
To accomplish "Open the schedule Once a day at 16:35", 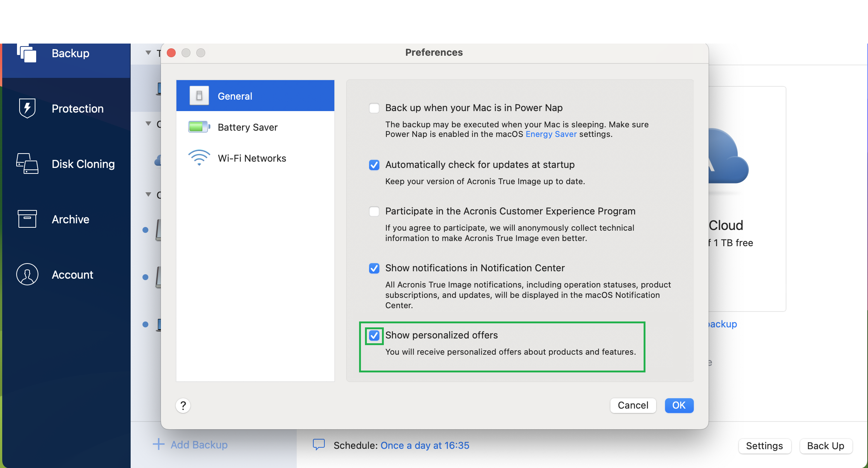I will [425, 445].
